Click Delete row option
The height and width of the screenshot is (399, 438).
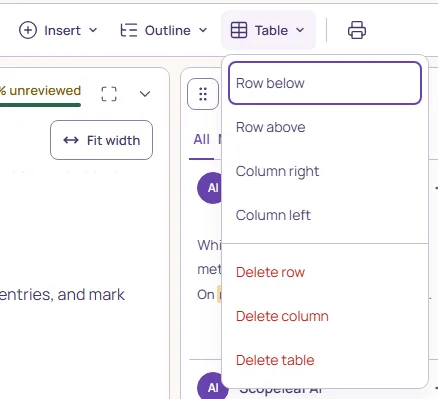[x=325, y=272]
